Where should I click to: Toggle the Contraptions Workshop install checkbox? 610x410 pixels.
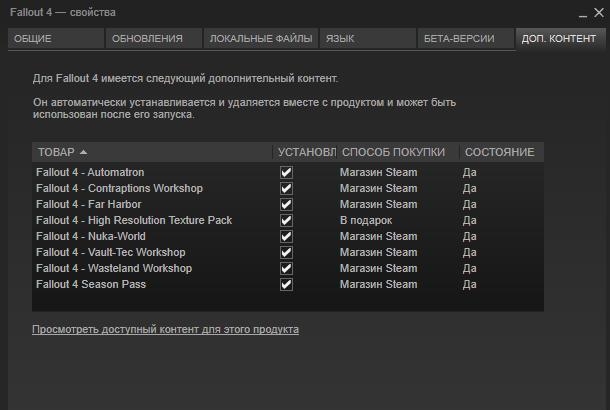(x=286, y=188)
